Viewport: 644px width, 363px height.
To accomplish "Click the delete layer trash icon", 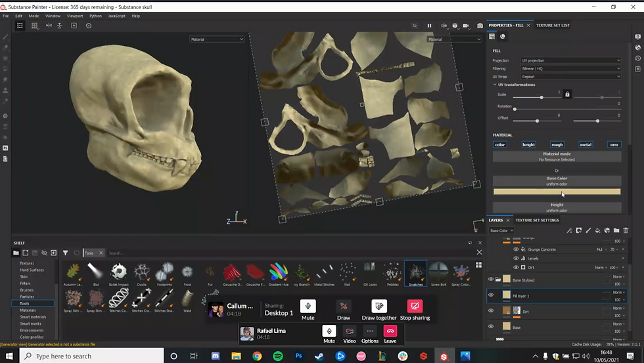I will coord(626,230).
